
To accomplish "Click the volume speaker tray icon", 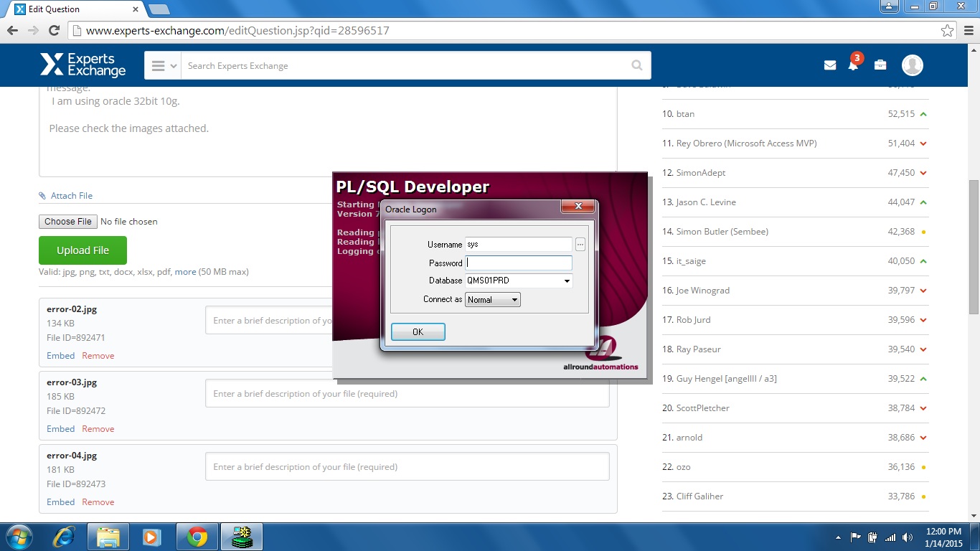I will [x=908, y=537].
